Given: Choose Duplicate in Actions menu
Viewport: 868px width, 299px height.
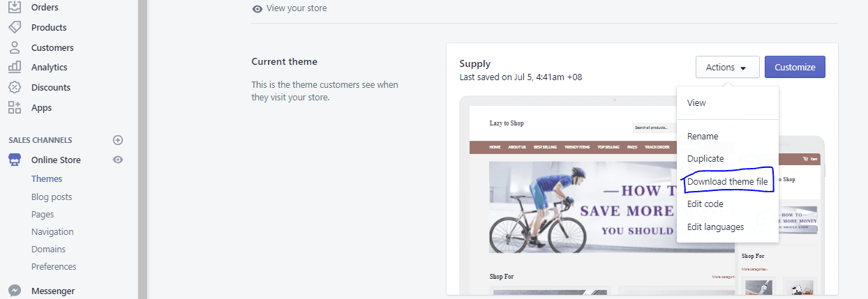Looking at the screenshot, I should tap(705, 159).
